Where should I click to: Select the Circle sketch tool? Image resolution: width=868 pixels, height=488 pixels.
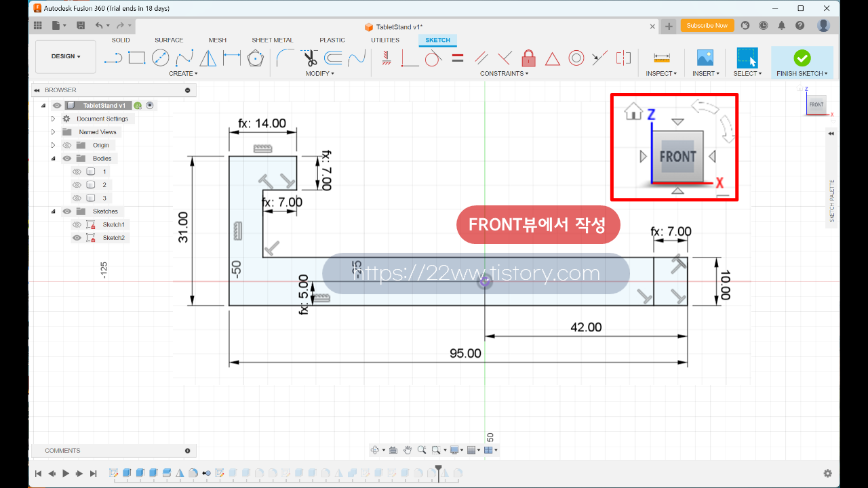click(x=161, y=58)
